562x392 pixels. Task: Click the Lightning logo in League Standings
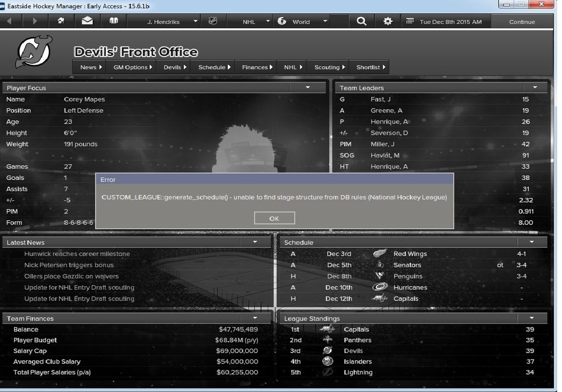point(327,372)
